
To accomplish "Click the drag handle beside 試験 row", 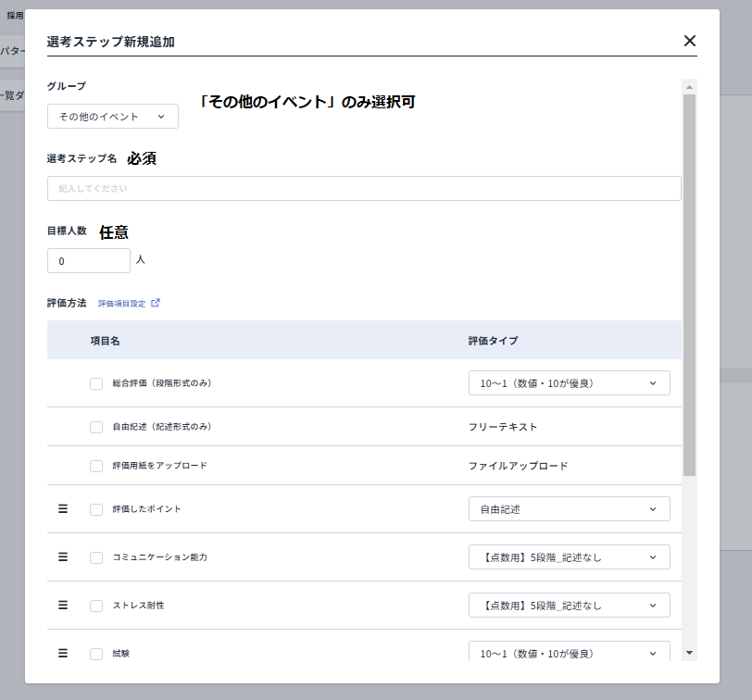I will [62, 653].
